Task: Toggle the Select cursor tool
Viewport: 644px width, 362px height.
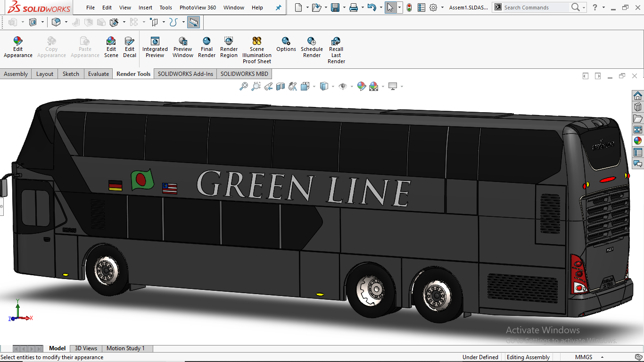Action: click(390, 8)
